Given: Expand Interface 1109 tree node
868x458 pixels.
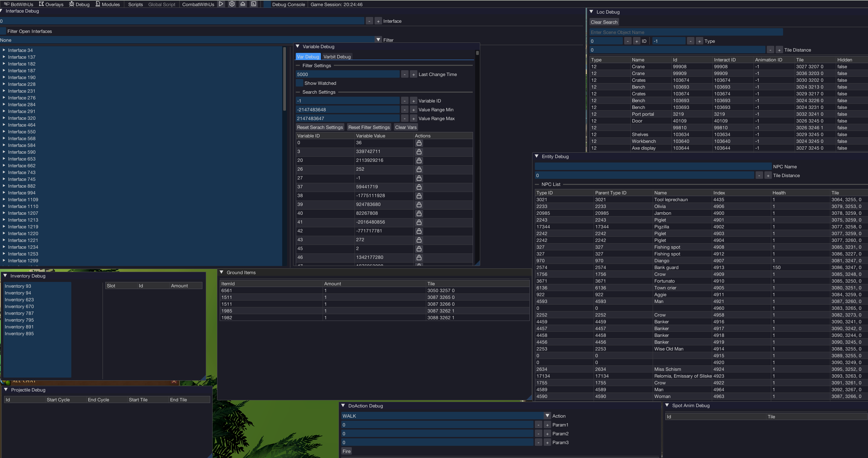Looking at the screenshot, I should pyautogui.click(x=4, y=199).
